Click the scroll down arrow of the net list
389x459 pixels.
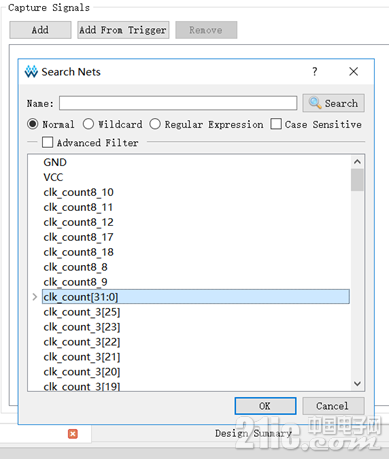357,384
